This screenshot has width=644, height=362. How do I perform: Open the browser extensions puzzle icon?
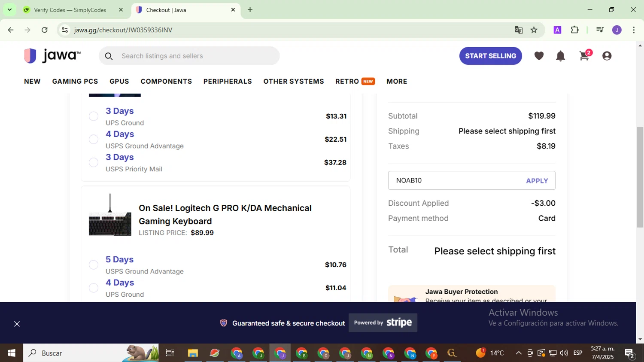pyautogui.click(x=574, y=30)
